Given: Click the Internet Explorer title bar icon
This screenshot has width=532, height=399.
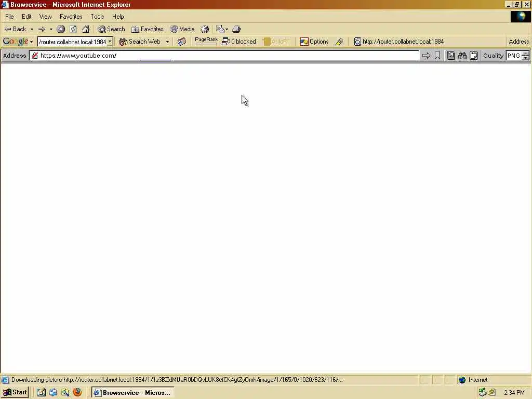Looking at the screenshot, I should 5,4.
